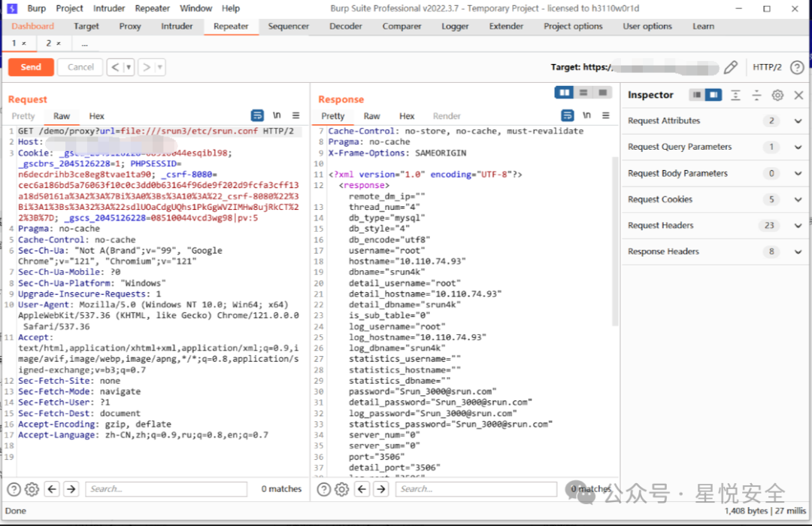The image size is (812, 526).
Task: Toggle Request non-printable characters \n icon
Action: tap(277, 116)
